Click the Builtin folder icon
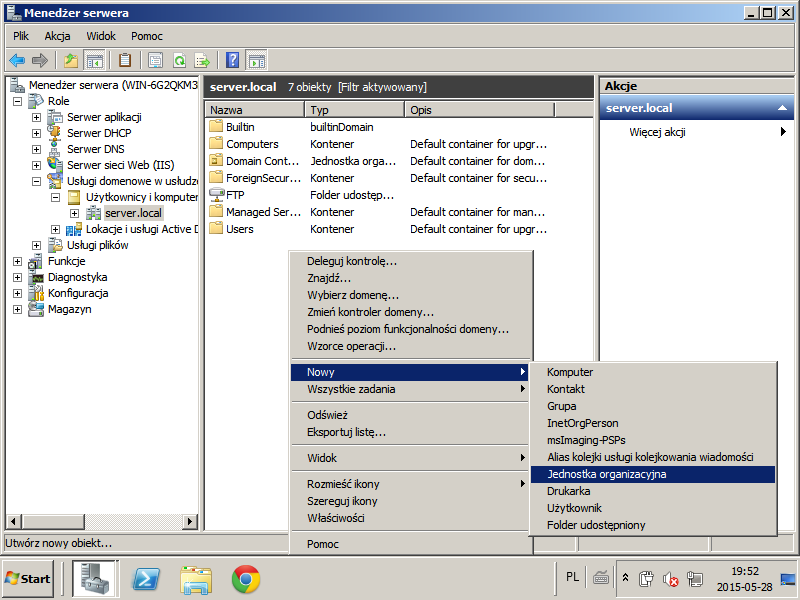The width and height of the screenshot is (800, 600). coord(216,127)
